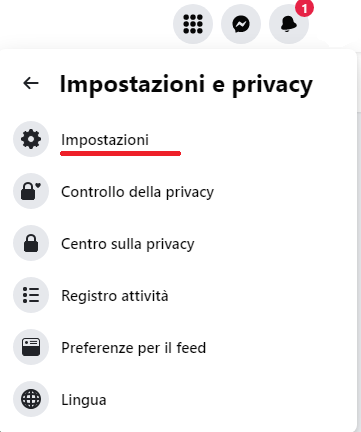The width and height of the screenshot is (361, 432).
Task: Click the gear icon beside Impostazioni
Action: pyautogui.click(x=31, y=139)
